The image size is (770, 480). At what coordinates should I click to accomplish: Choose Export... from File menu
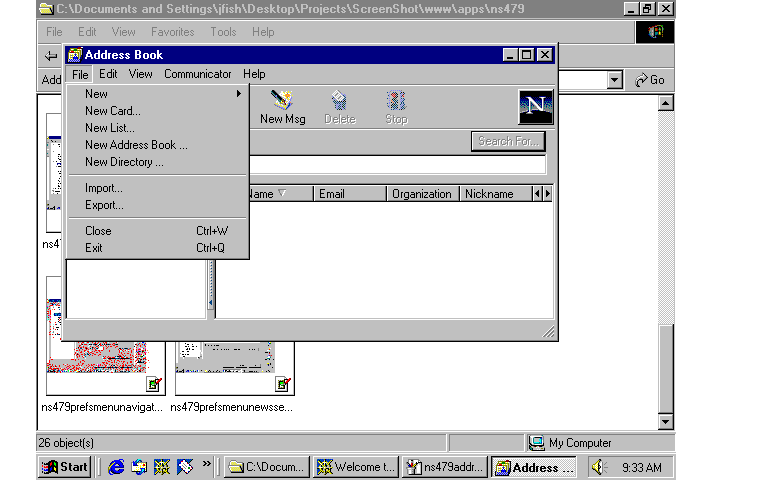[158, 205]
